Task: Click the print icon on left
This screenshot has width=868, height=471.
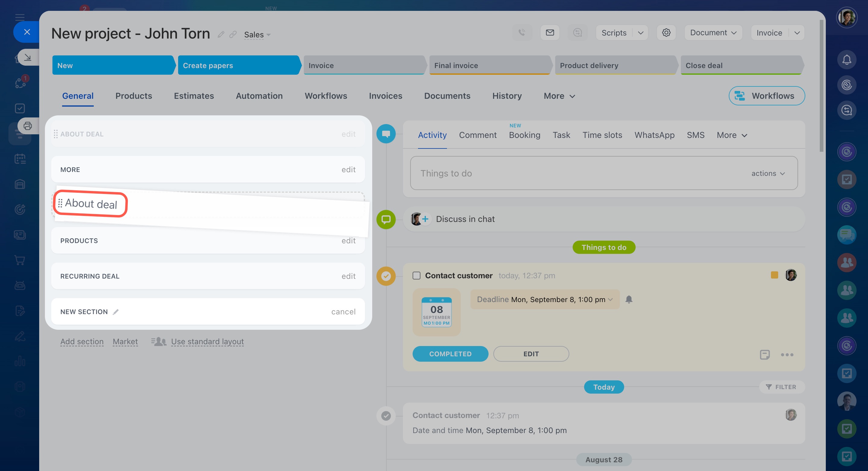Action: tap(28, 126)
